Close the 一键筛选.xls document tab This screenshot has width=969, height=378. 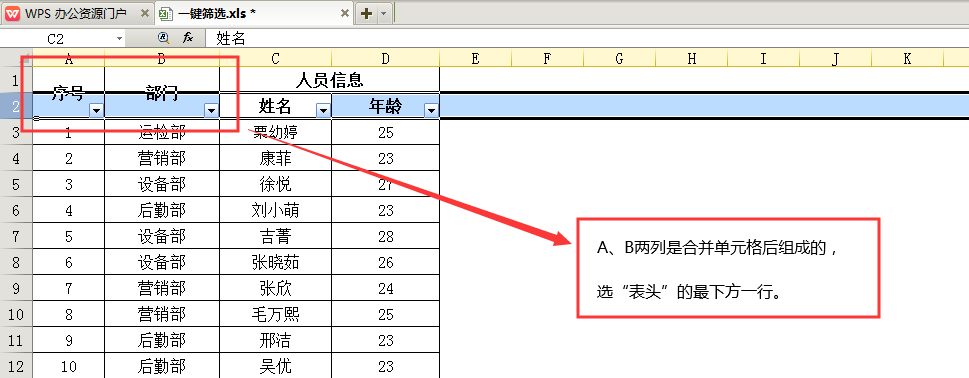pos(345,13)
